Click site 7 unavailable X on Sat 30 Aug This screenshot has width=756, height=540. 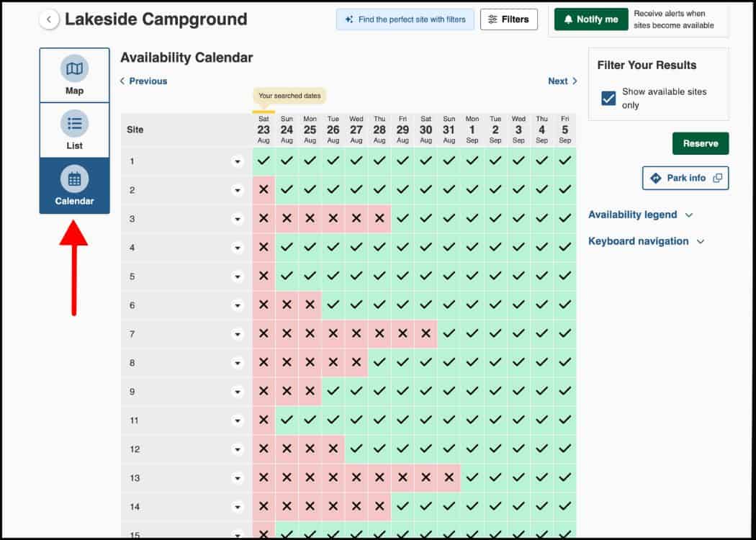(426, 333)
